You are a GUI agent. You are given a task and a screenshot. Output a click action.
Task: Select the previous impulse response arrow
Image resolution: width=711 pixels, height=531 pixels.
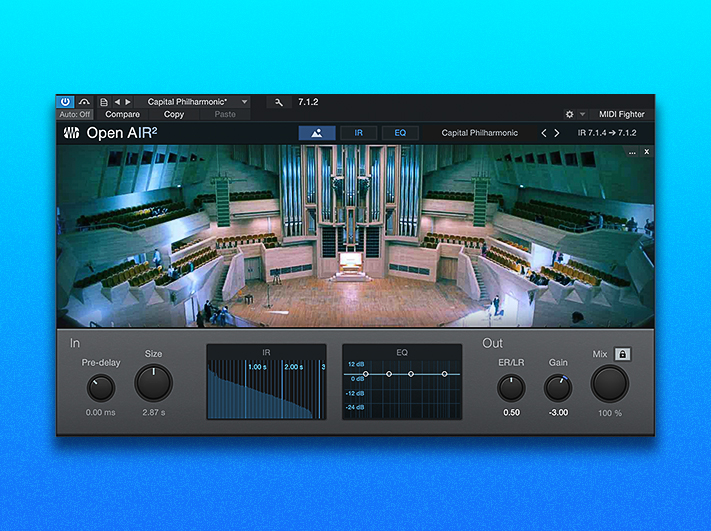pyautogui.click(x=545, y=132)
